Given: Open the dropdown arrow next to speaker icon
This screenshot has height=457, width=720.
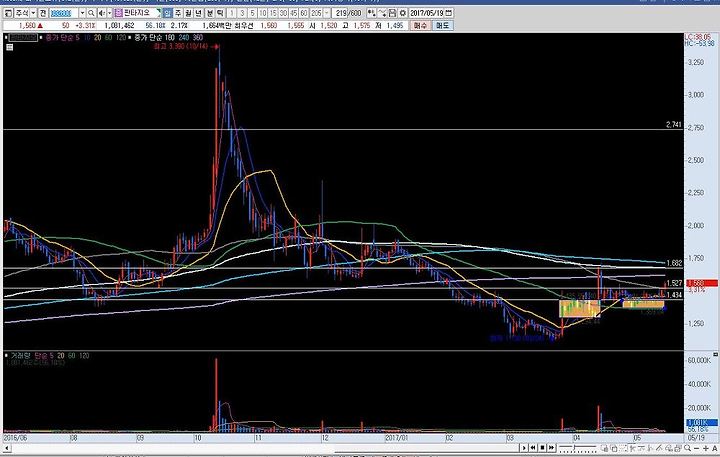Looking at the screenshot, I should 109,13.
